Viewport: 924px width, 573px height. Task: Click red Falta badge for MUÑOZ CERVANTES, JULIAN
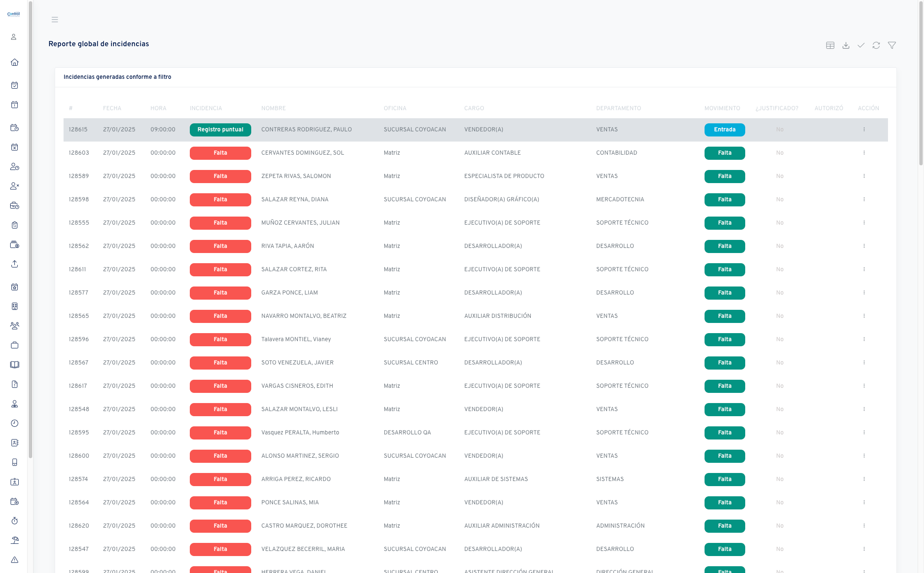(220, 223)
